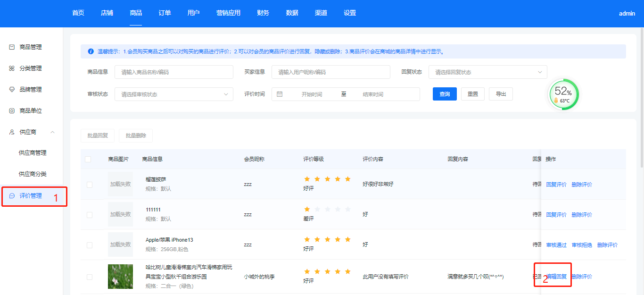Click the 52% circular progress indicator
The image size is (644, 295).
tap(563, 94)
